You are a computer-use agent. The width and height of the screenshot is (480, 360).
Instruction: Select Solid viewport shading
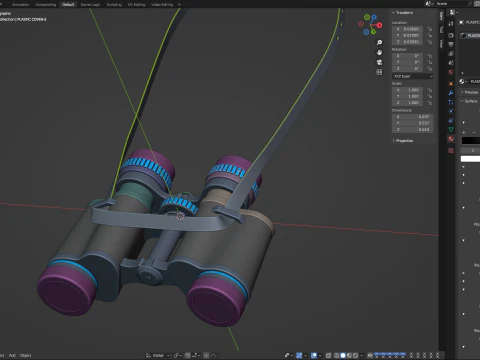[343, 355]
